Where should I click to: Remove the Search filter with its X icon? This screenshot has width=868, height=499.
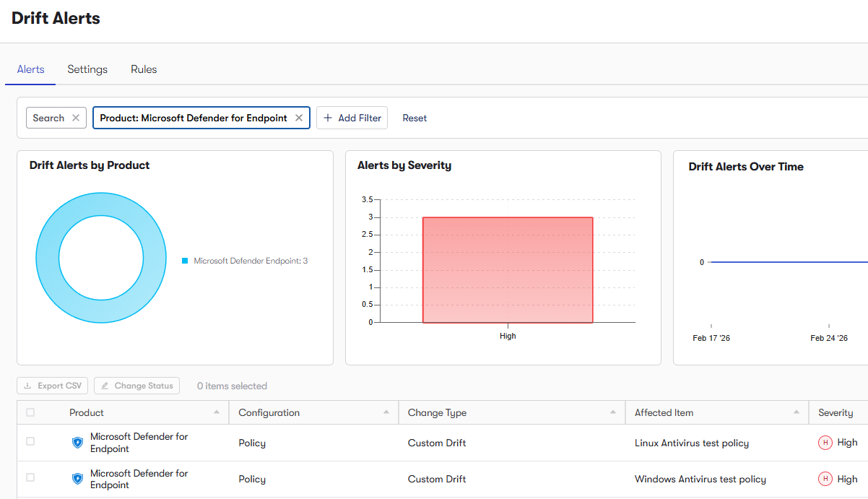76,118
